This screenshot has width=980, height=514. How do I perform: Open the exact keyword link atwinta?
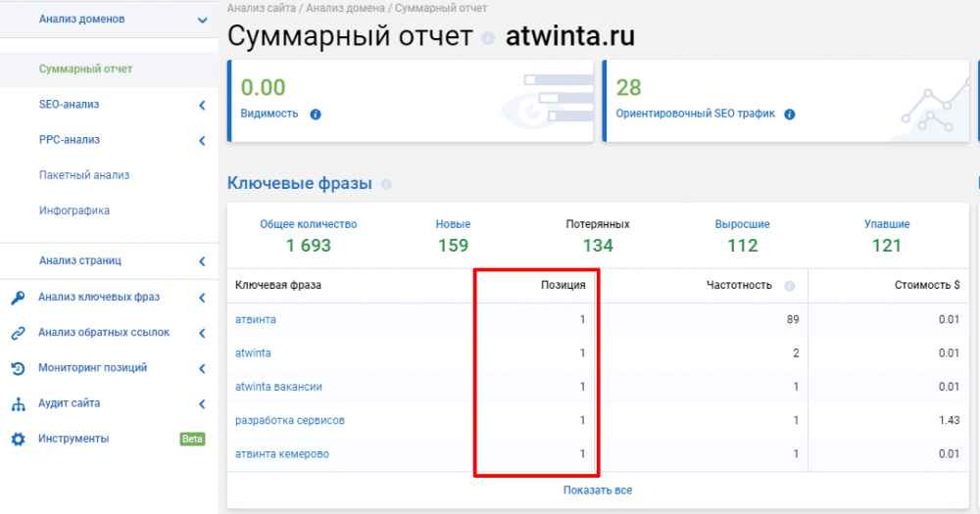tap(253, 352)
